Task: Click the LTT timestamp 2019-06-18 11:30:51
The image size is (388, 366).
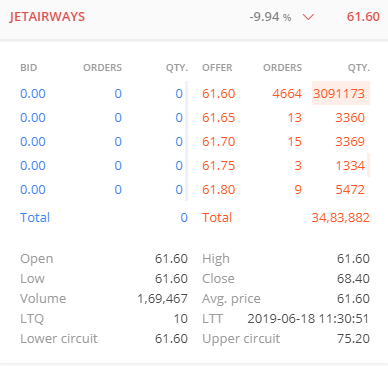Action: [308, 319]
